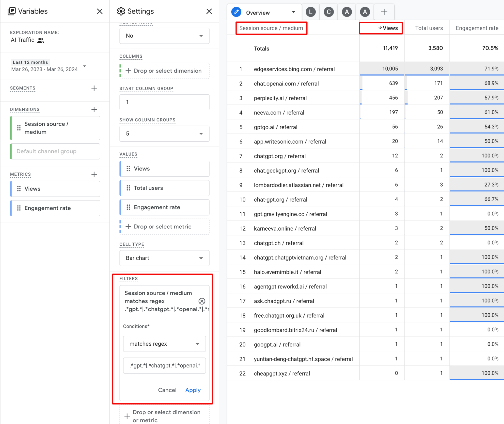Click the pencil edit icon on Overview tab
The image size is (504, 424).
tap(236, 12)
